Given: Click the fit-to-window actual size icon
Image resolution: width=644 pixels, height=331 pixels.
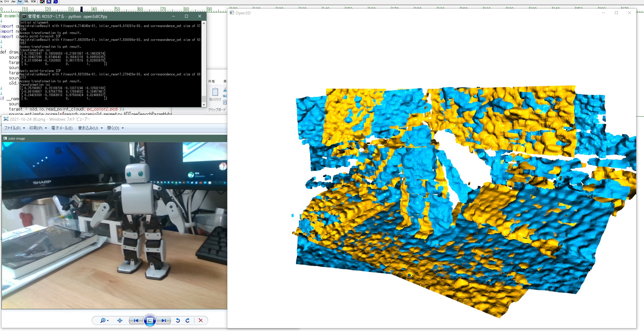Looking at the screenshot, I should click(x=120, y=320).
